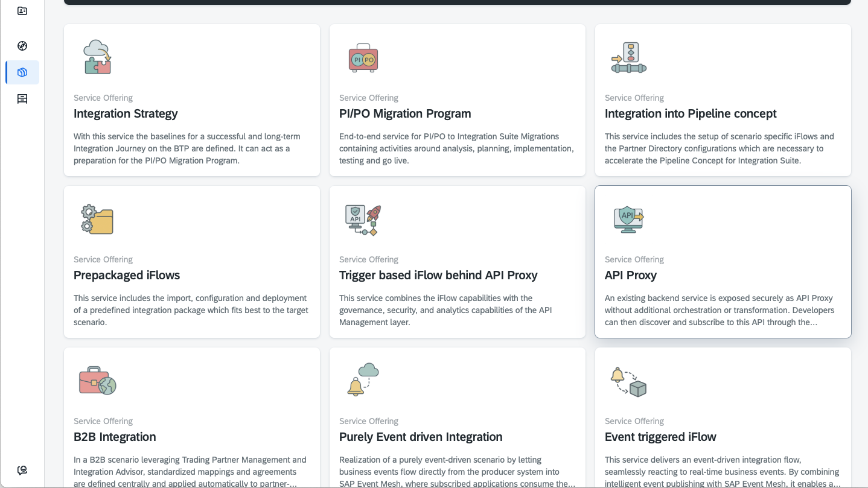Viewport: 868px width, 488px height.
Task: Select the highlighted blue package sidebar icon
Action: pyautogui.click(x=22, y=72)
